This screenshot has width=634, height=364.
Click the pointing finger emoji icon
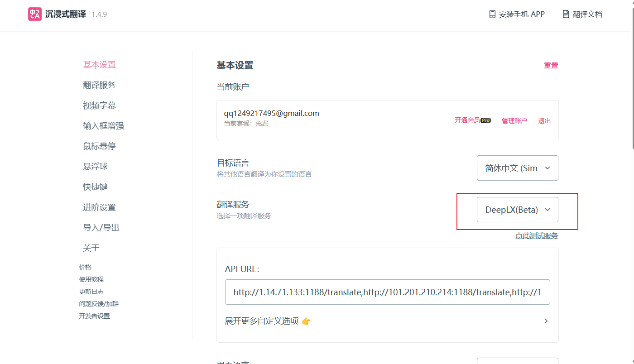click(306, 321)
